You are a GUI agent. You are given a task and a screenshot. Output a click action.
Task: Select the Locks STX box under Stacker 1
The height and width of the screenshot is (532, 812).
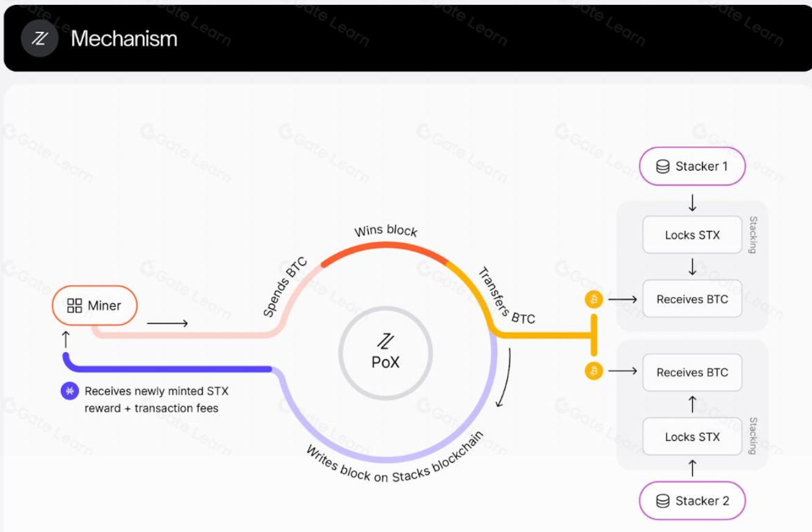point(692,235)
